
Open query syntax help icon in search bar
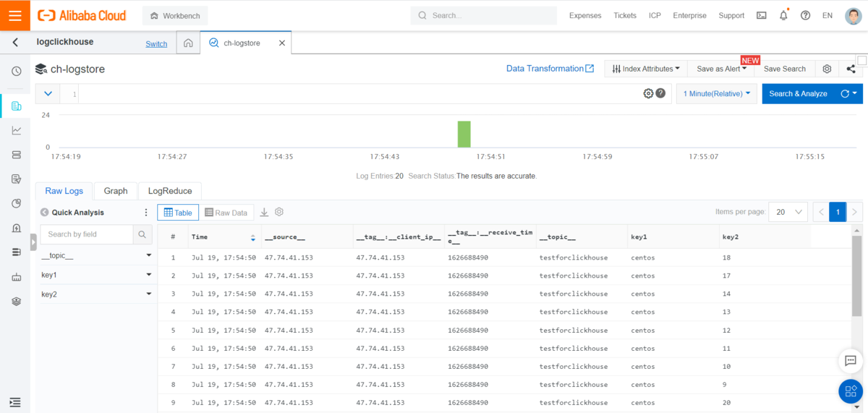click(x=660, y=93)
